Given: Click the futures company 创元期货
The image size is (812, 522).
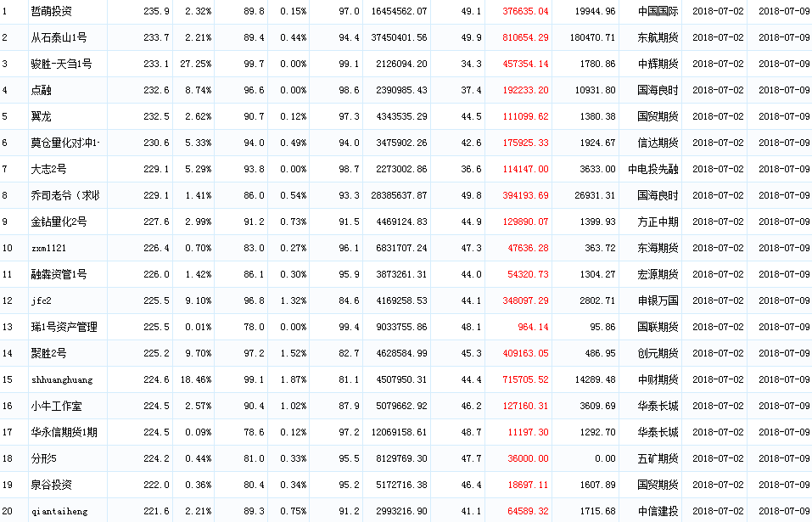Looking at the screenshot, I should click(x=658, y=353).
